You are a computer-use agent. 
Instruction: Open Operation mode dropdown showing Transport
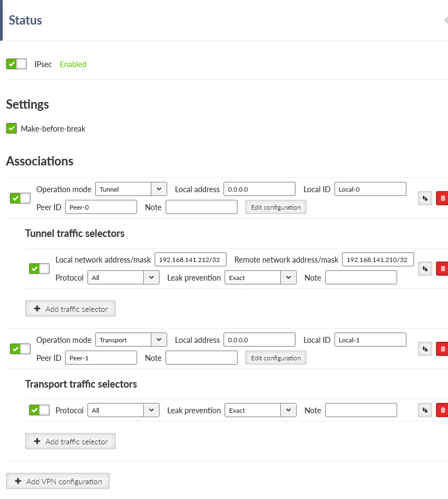point(131,340)
